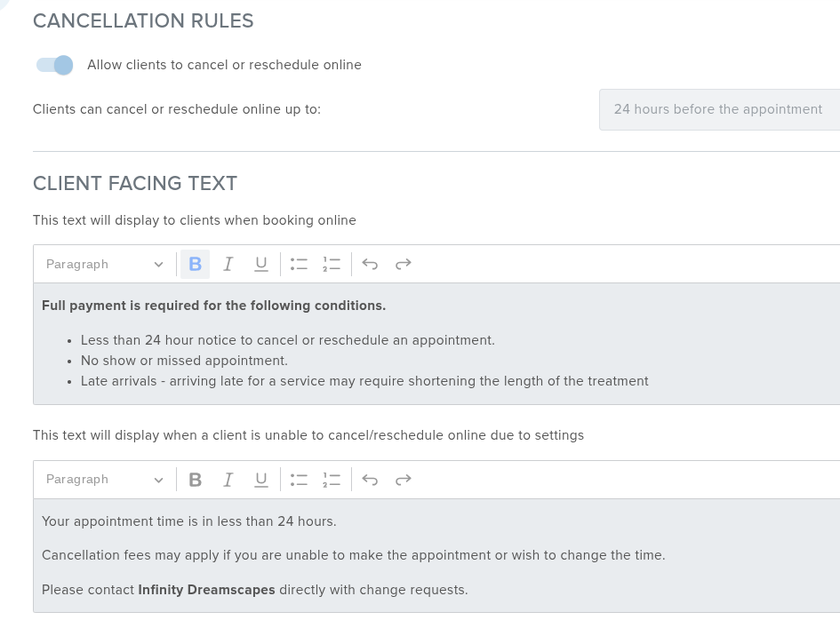Redo change in booking text editor
Image resolution: width=840 pixels, height=628 pixels.
[404, 264]
